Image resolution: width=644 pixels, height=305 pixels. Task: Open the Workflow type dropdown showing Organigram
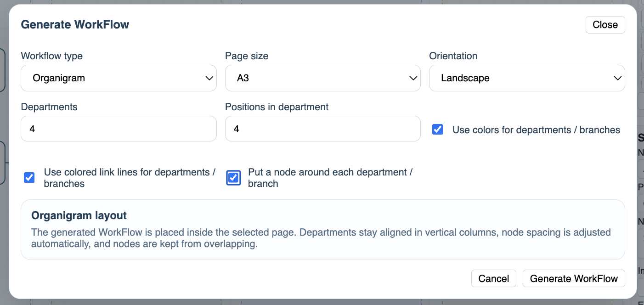point(119,78)
